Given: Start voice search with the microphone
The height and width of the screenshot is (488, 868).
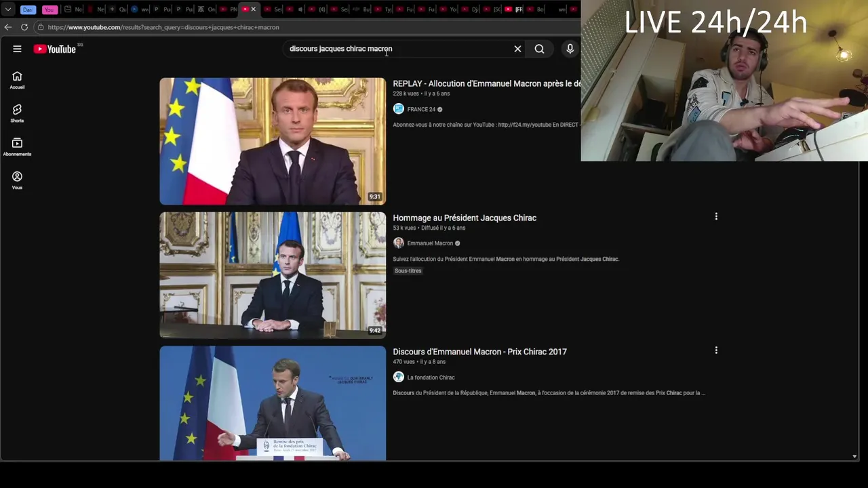Looking at the screenshot, I should (x=570, y=49).
